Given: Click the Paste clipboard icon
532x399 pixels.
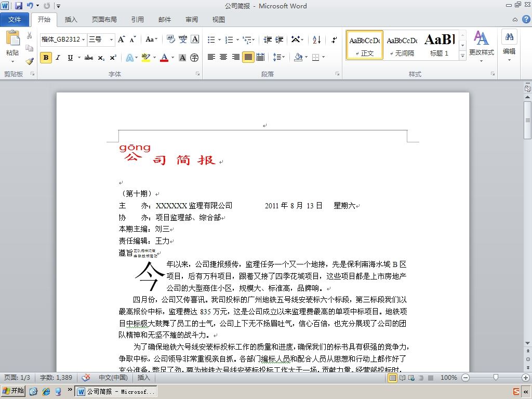Looking at the screenshot, I should (x=13, y=38).
